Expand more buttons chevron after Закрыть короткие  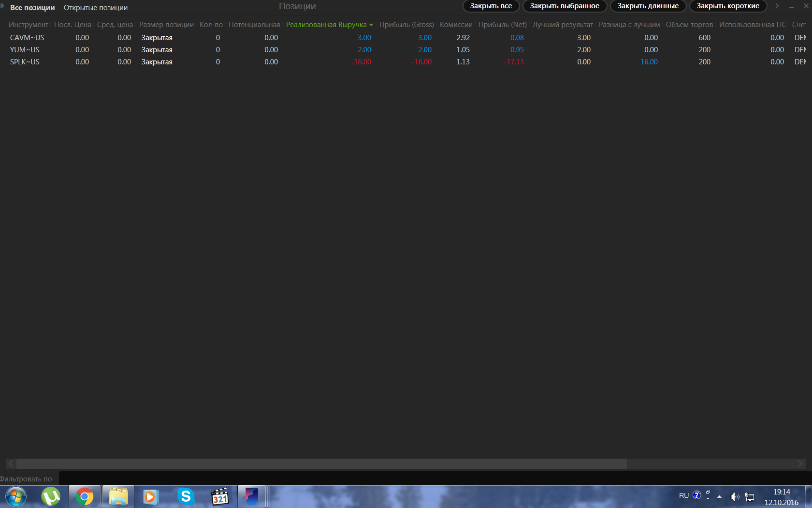(777, 6)
